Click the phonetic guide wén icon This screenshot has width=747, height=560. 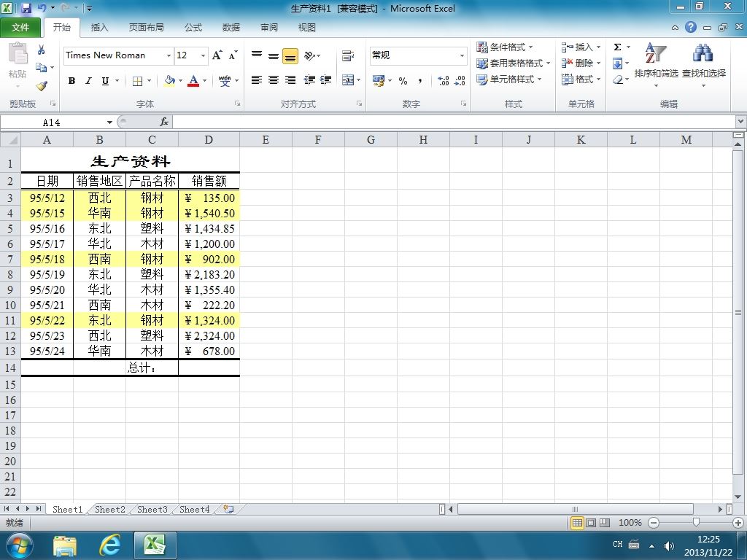click(x=225, y=81)
